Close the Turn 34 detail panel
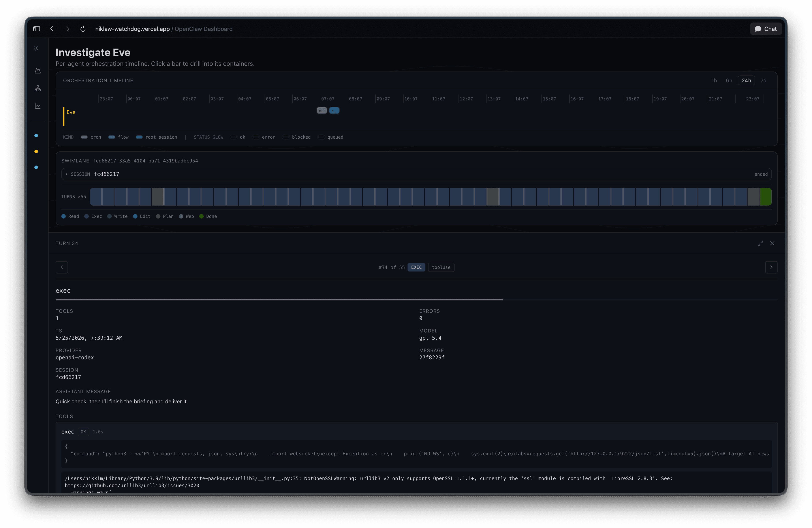The width and height of the screenshot is (812, 528). point(772,243)
